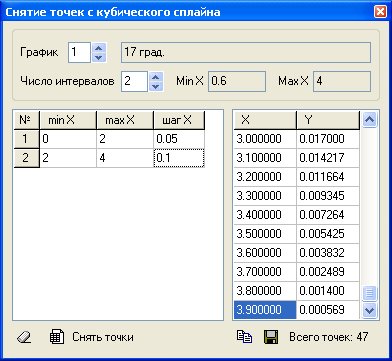The image size is (392, 361).
Task: Select X cell 3.100000
Action: click(265, 158)
